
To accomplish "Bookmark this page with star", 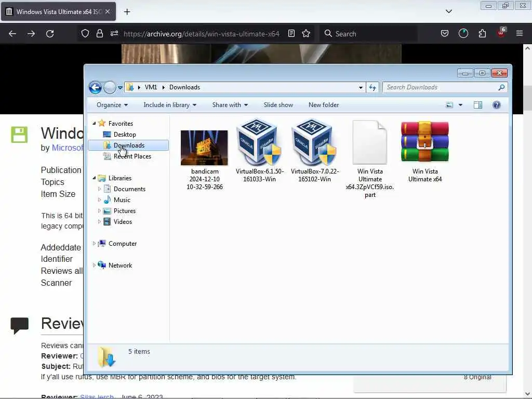I will click(306, 33).
